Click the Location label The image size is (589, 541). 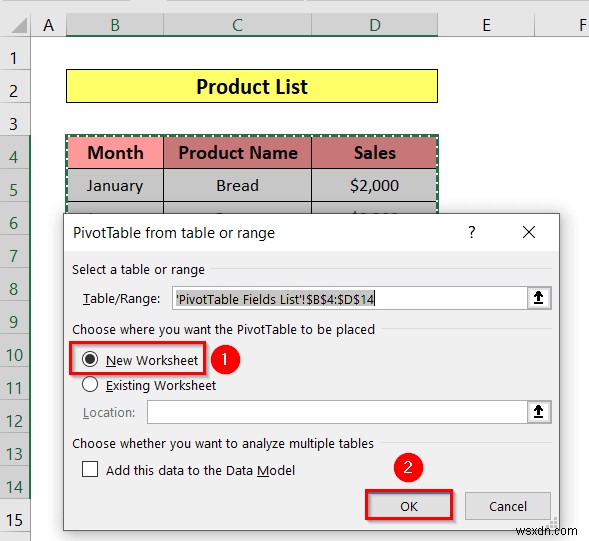click(109, 413)
